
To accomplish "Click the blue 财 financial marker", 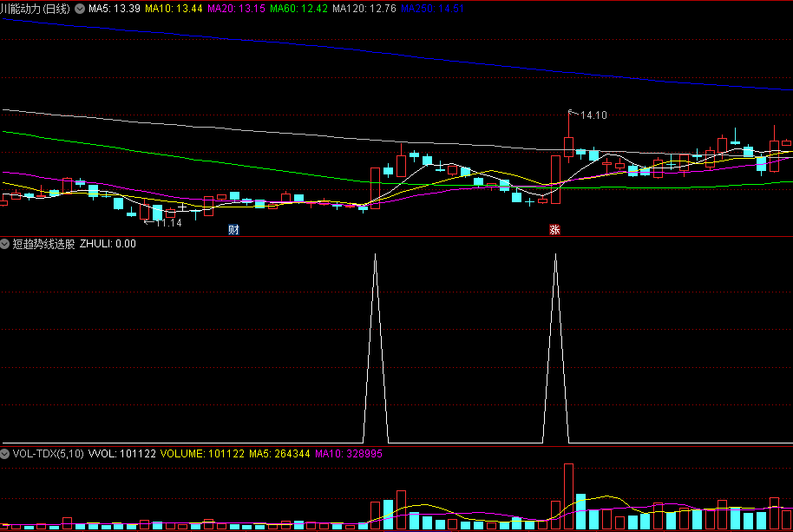I will 233,230.
